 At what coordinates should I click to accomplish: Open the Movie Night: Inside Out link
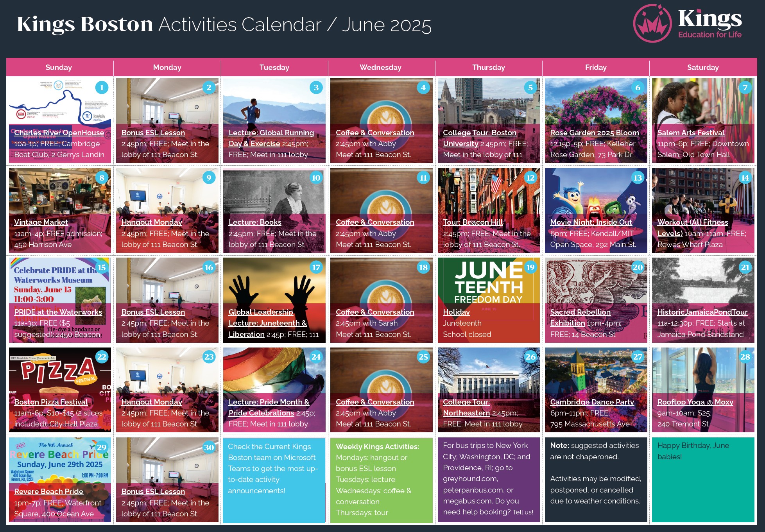coord(591,222)
